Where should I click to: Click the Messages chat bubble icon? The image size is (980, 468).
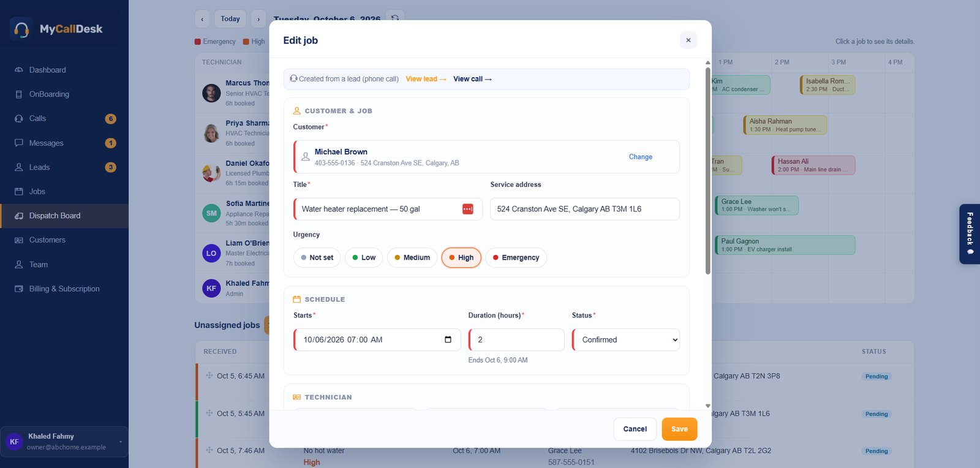pyautogui.click(x=19, y=143)
